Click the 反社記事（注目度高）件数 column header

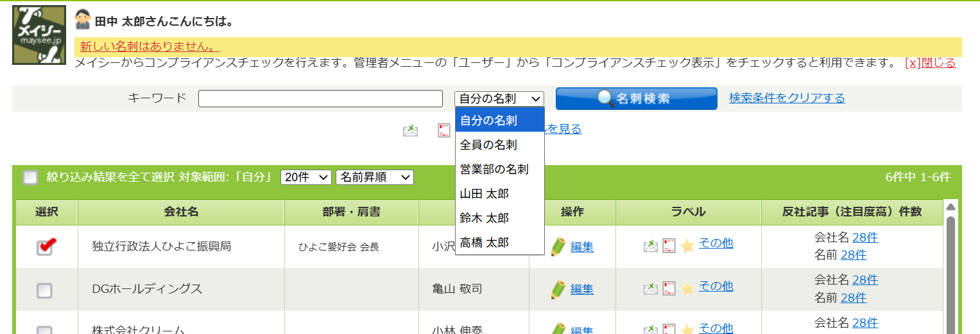[x=852, y=212]
